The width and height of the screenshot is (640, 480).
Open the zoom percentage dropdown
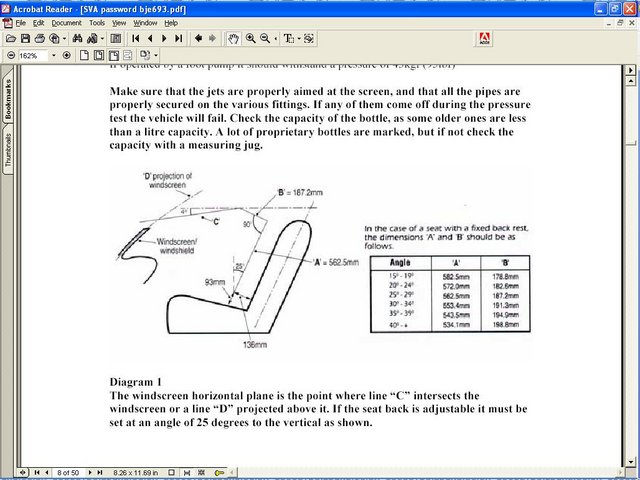[52, 55]
